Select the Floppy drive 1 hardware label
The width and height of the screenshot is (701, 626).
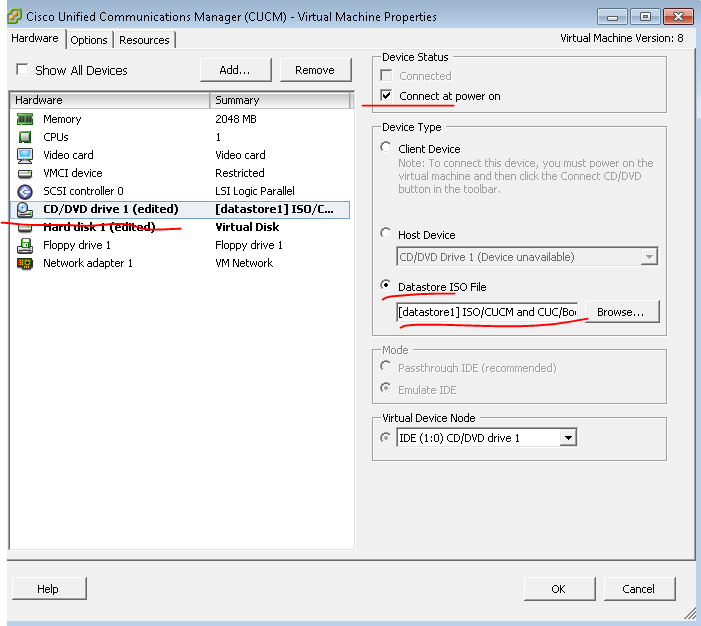(x=77, y=245)
